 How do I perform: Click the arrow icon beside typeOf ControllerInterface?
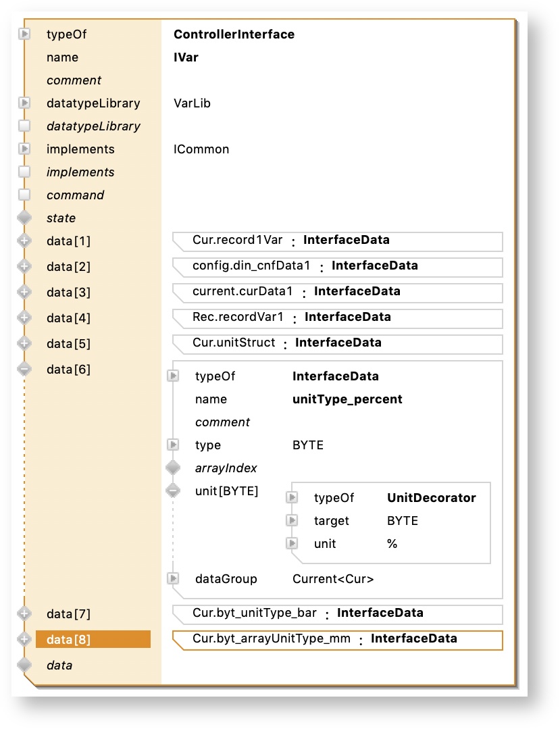pyautogui.click(x=24, y=34)
